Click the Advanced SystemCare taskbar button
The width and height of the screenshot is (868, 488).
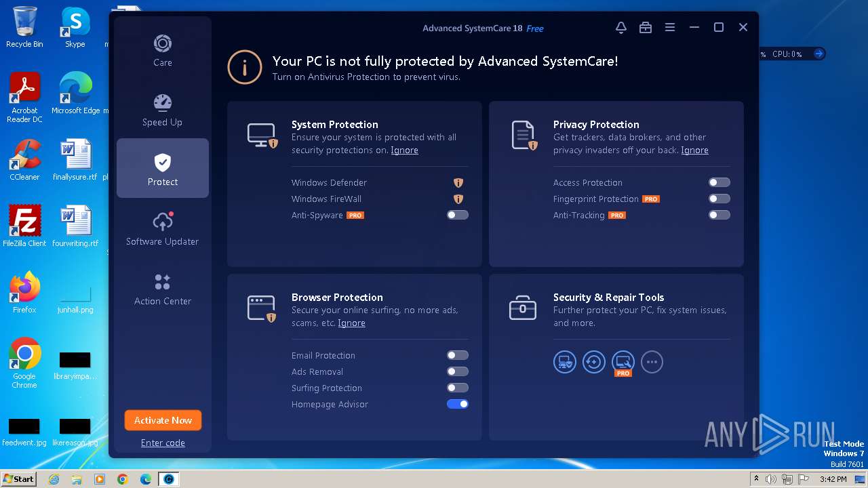point(168,479)
